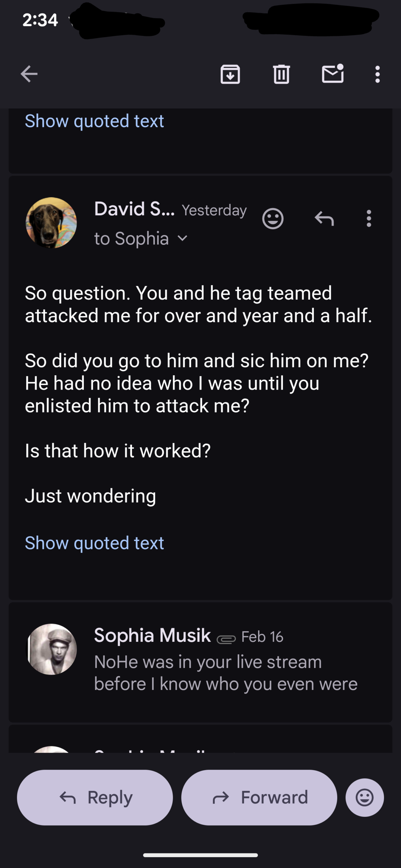Show quoted text at top message

[94, 121]
